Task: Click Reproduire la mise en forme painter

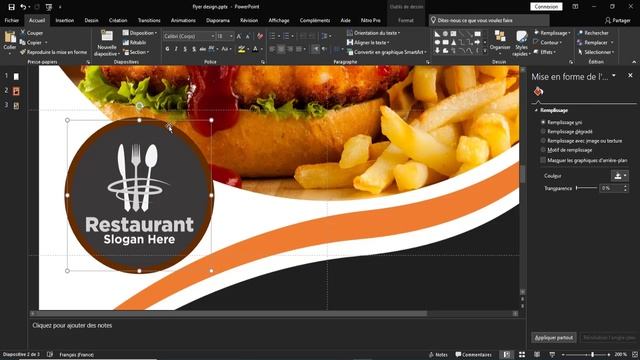Action: 53,52
